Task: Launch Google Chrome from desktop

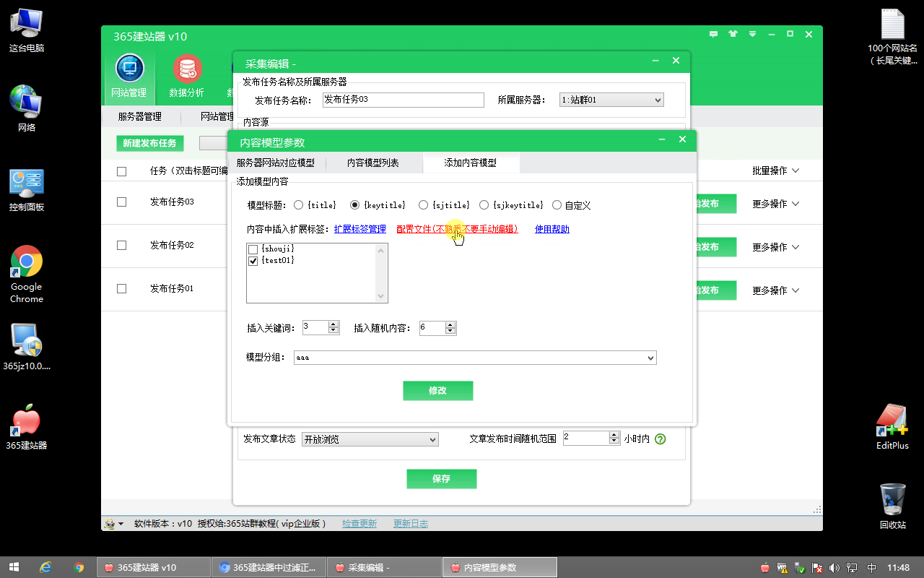Action: point(27,275)
